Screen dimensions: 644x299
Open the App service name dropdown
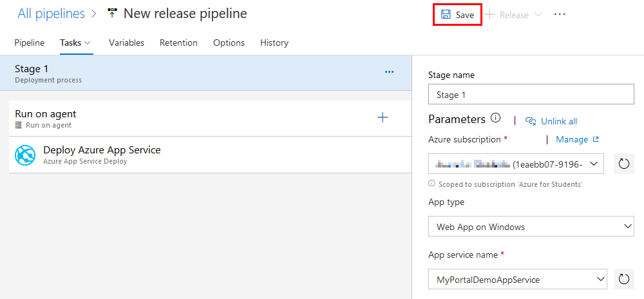pyautogui.click(x=518, y=279)
